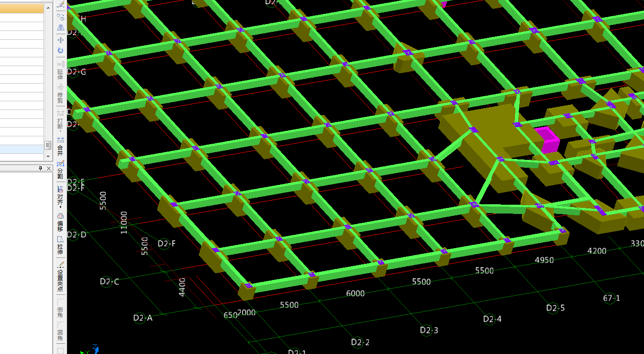Select the brush/erase tool at toolbar top
The width and height of the screenshot is (644, 354).
click(x=61, y=5)
